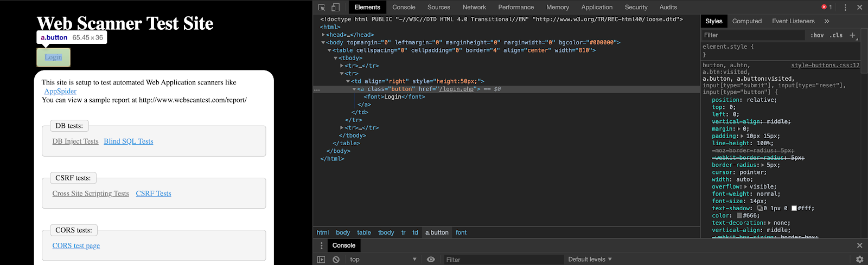Open DevTools three-dot customize menu
Image resolution: width=868 pixels, height=265 pixels.
845,7
